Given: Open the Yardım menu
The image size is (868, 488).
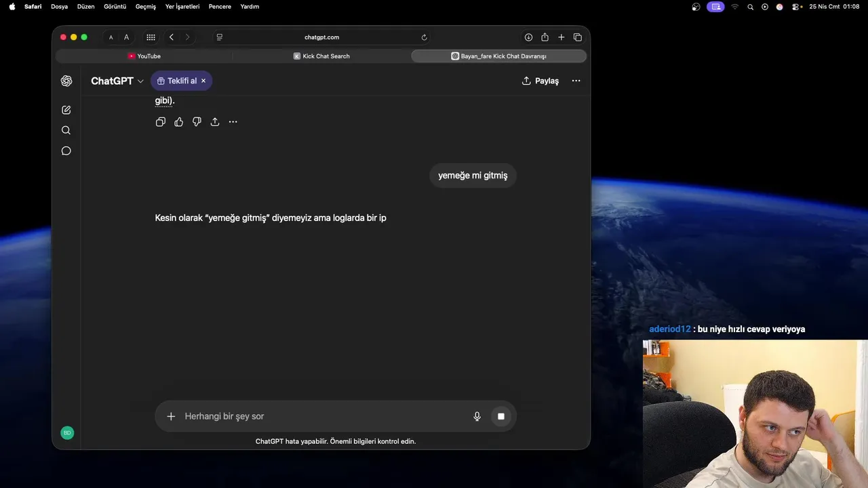Looking at the screenshot, I should [250, 7].
